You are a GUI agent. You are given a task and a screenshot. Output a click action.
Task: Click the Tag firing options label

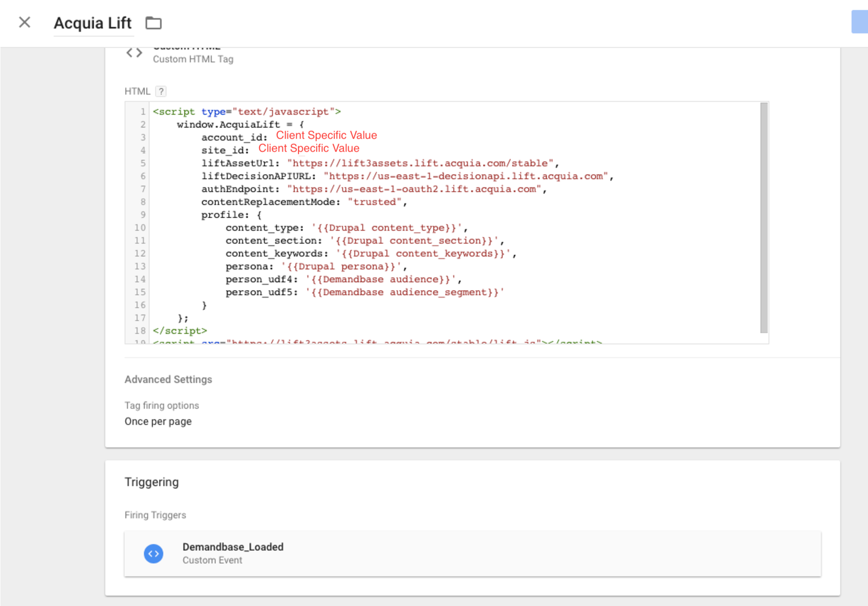click(162, 405)
